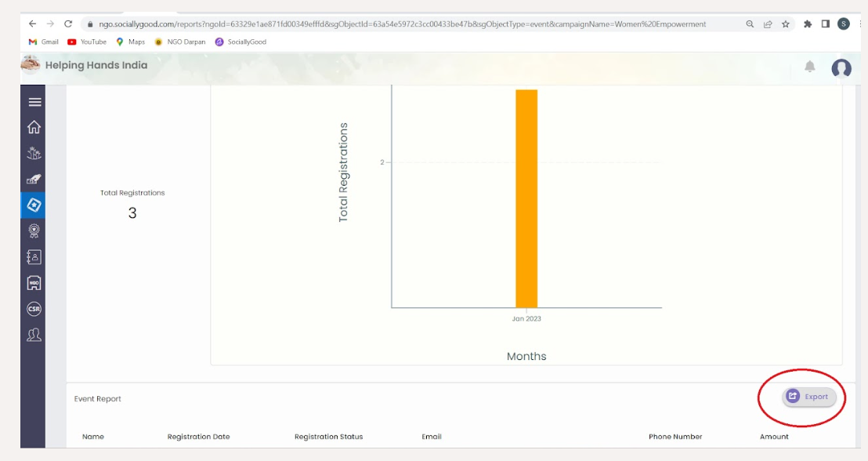Open the SociallyGood bookmark

pos(241,42)
